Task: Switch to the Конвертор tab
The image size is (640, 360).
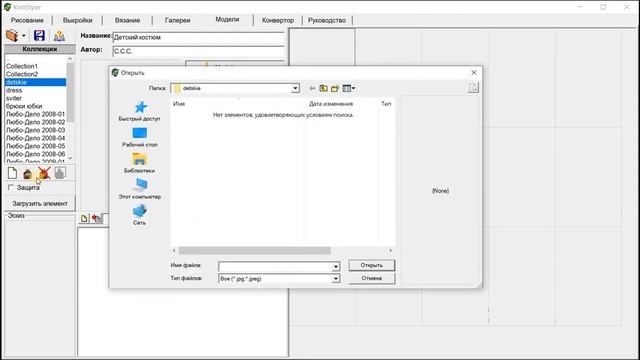Action: coord(278,20)
